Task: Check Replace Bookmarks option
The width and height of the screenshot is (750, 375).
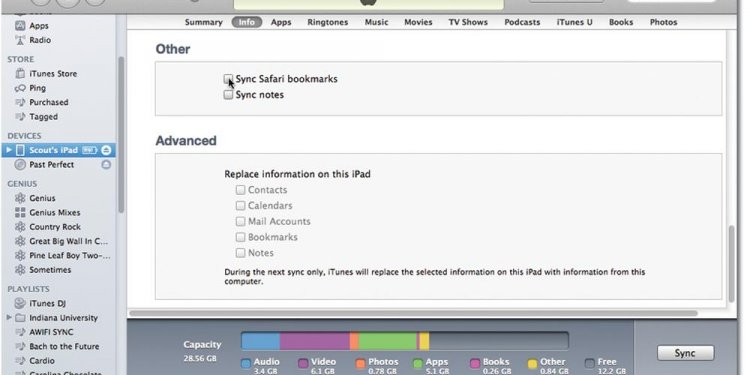Action: point(241,237)
